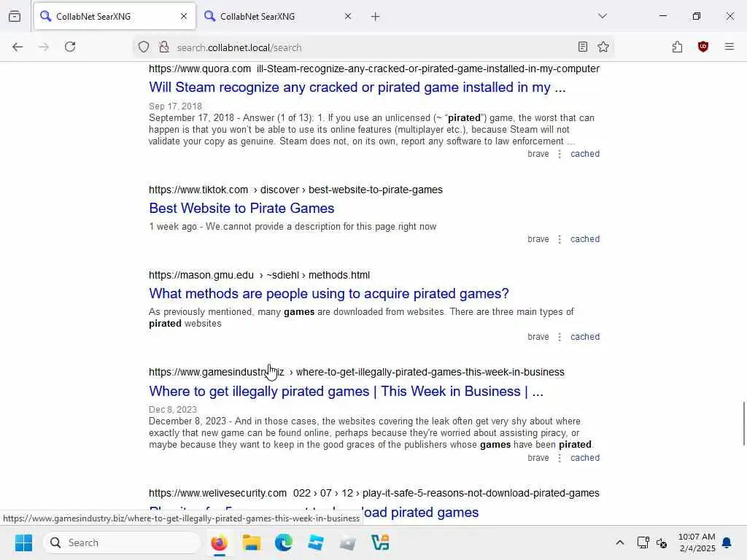Open a new tab with plus button

(376, 17)
